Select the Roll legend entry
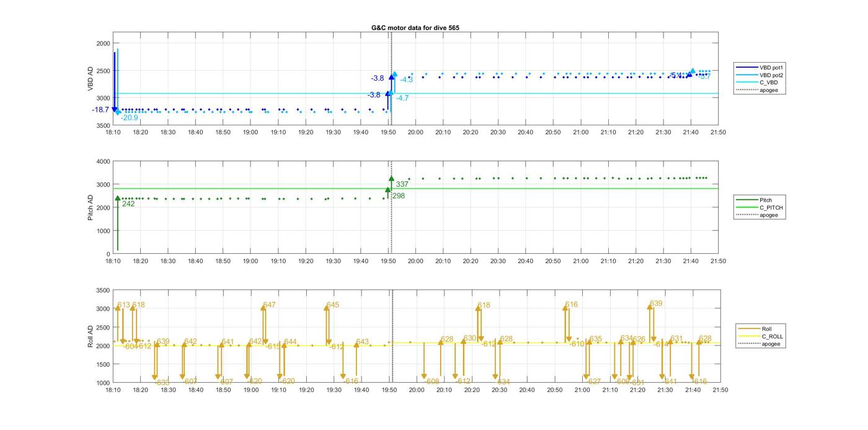The width and height of the screenshot is (868, 430). [x=759, y=329]
